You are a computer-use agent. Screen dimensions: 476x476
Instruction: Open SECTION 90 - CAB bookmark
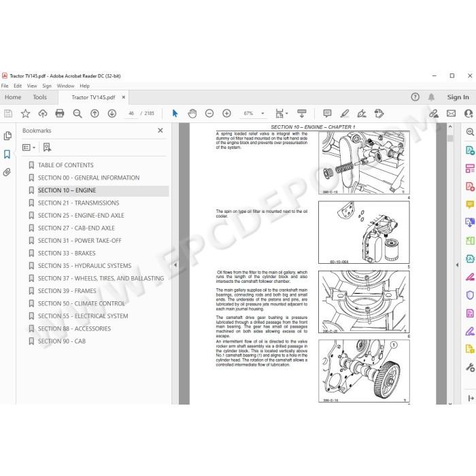[x=62, y=341]
